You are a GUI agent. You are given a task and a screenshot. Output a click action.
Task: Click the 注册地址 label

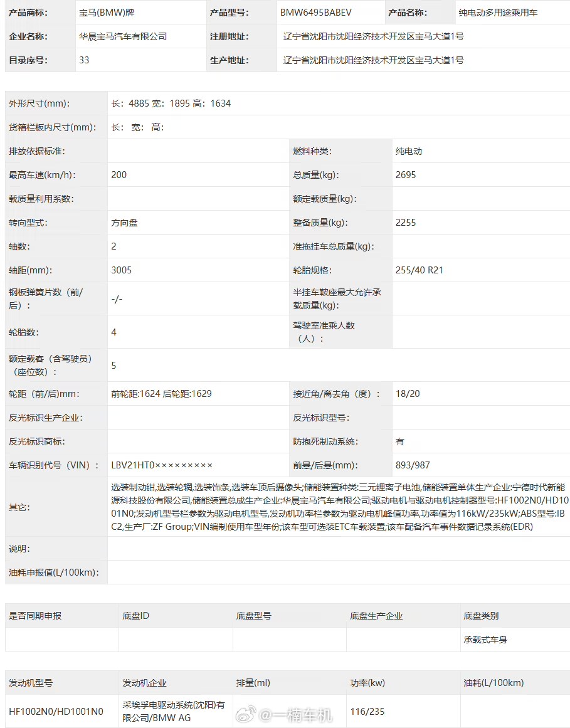coord(229,36)
